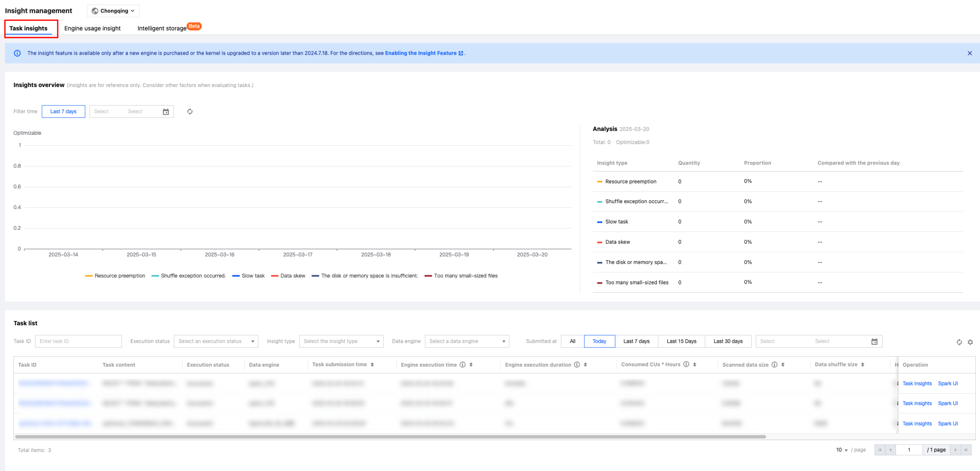Open the Intelligent storage tab
Image resolution: width=980 pixels, height=471 pixels.
coord(162,28)
